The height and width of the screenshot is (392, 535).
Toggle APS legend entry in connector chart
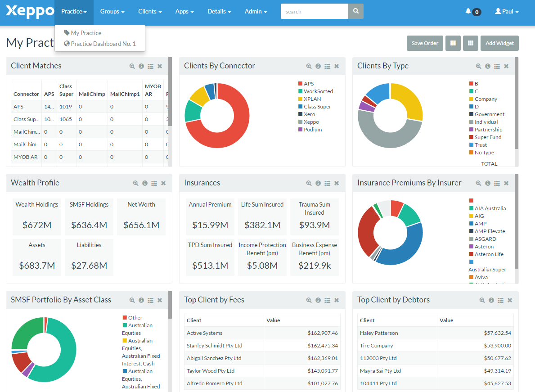click(308, 84)
